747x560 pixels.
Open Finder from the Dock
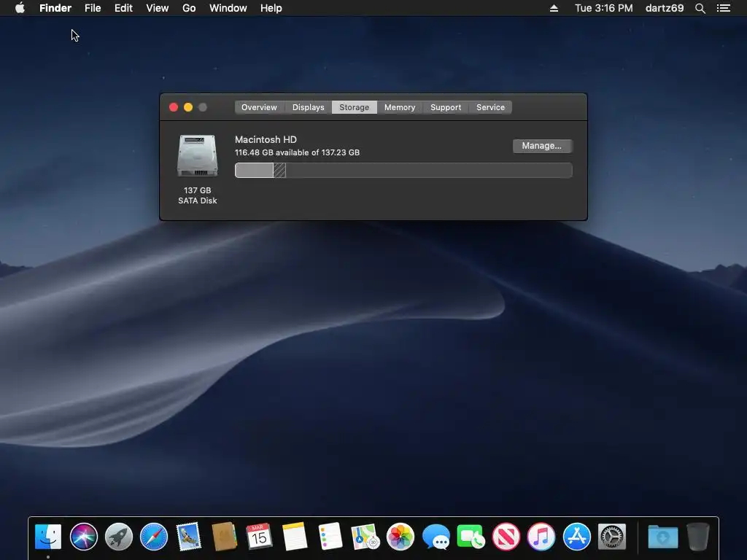[48, 537]
